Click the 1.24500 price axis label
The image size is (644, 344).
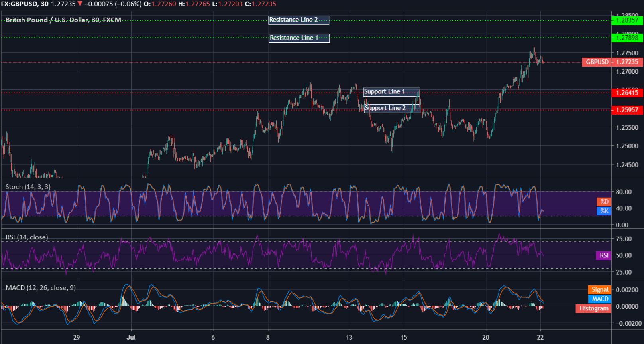(x=627, y=165)
